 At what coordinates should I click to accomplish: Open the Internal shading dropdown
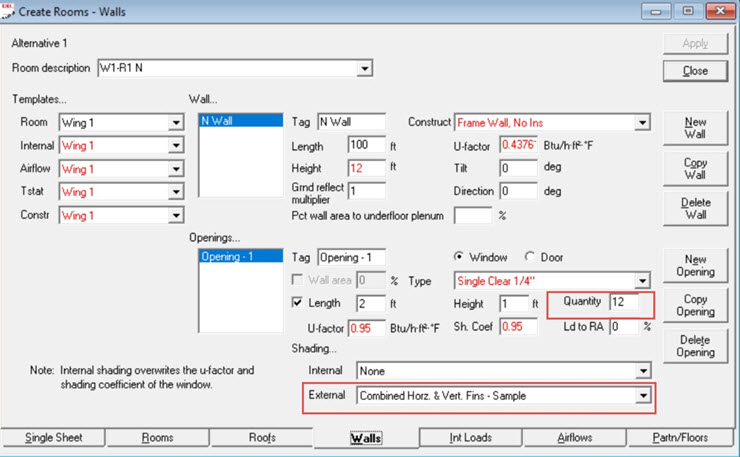click(x=642, y=371)
